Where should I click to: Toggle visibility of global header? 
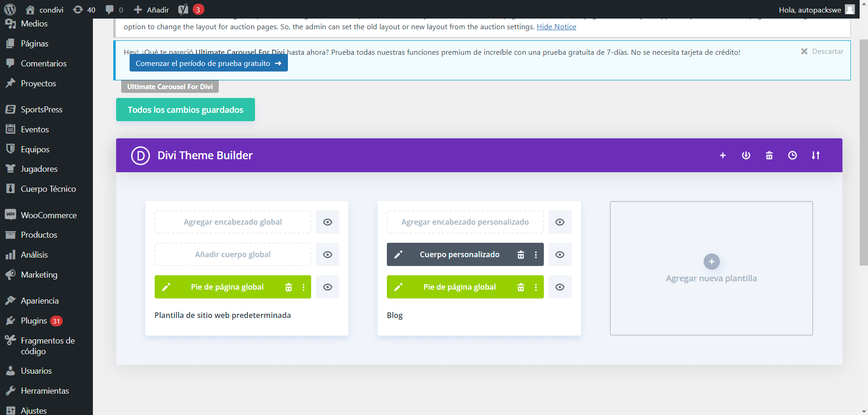(x=327, y=222)
